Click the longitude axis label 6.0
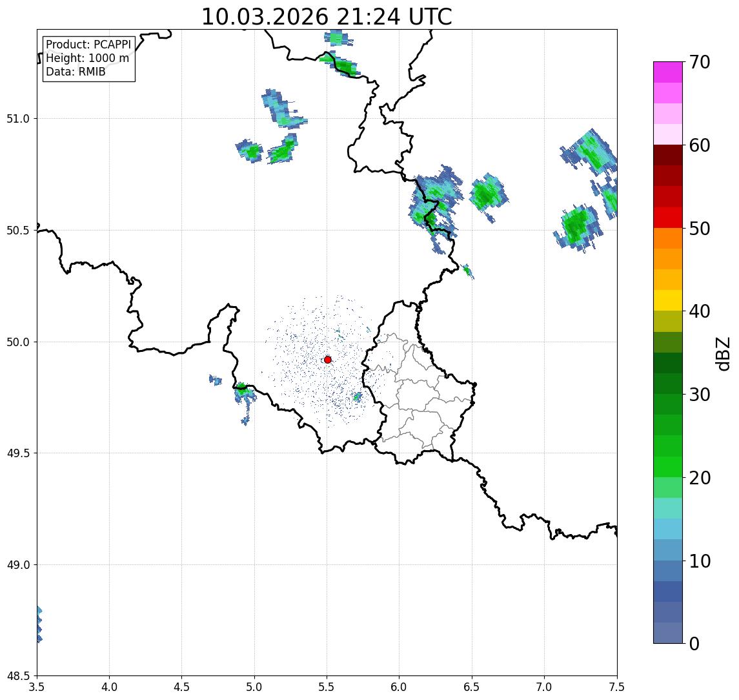The image size is (739, 700). click(400, 687)
